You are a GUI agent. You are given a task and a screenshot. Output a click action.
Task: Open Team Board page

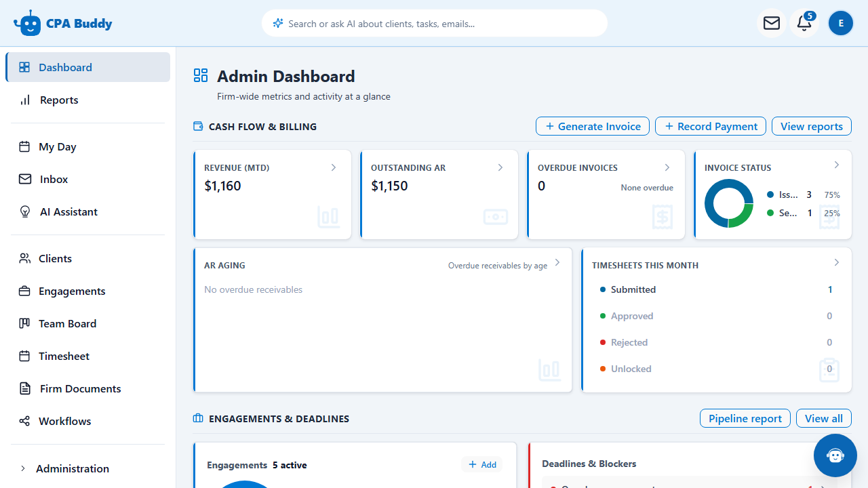point(88,323)
